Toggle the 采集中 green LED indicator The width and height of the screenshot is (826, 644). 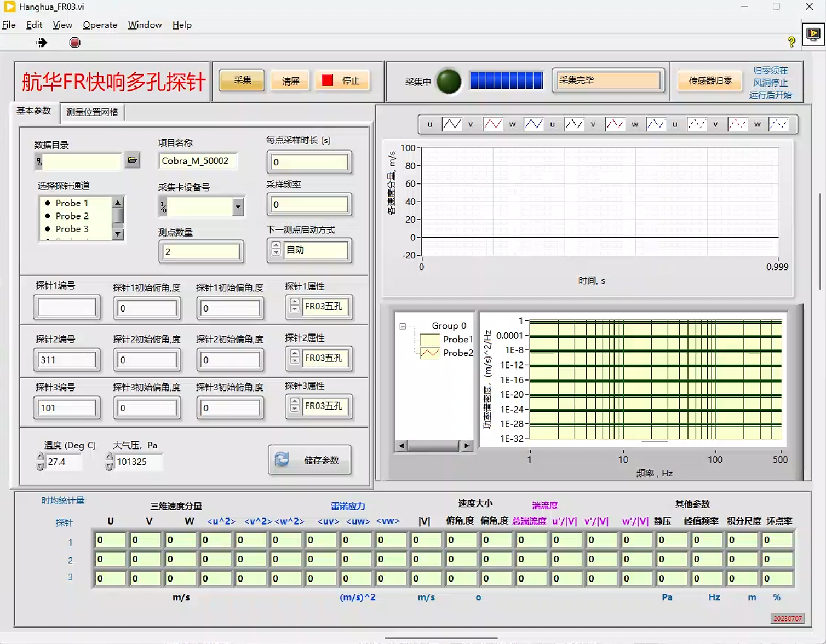(x=449, y=82)
